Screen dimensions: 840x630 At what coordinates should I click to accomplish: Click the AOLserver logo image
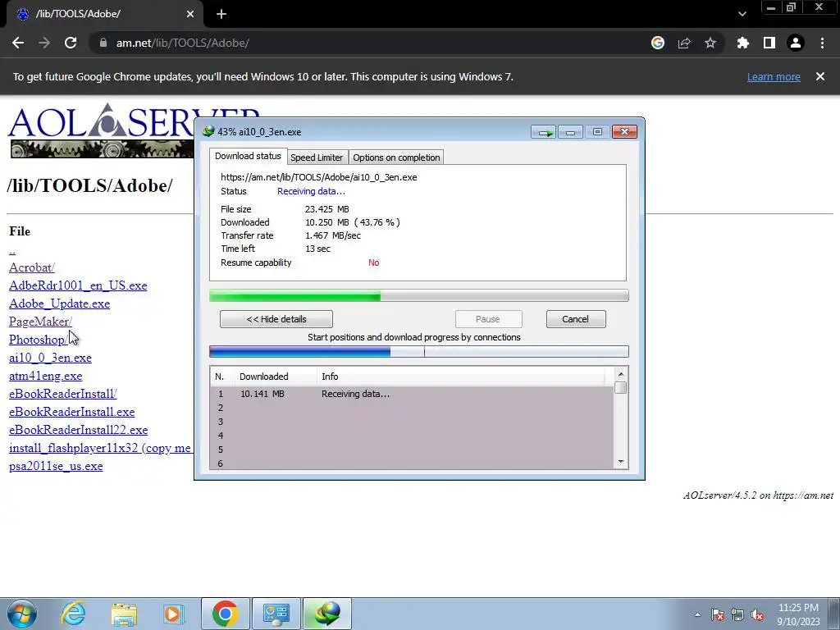[102, 130]
